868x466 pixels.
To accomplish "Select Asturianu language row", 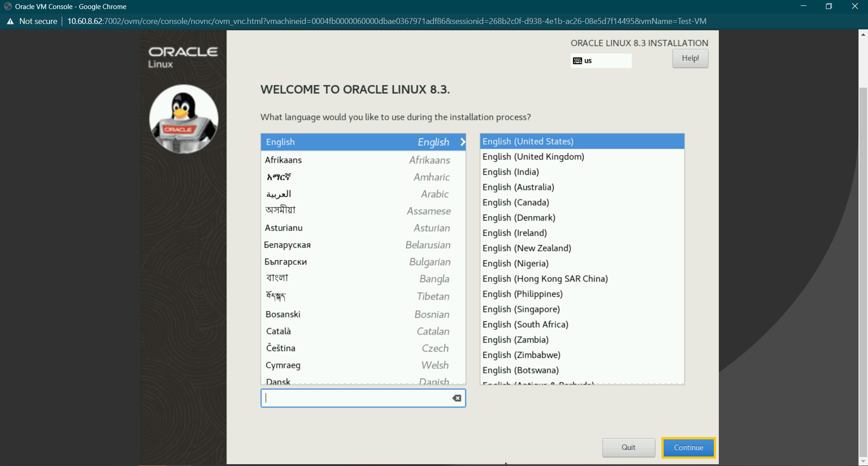I will pyautogui.click(x=363, y=228).
